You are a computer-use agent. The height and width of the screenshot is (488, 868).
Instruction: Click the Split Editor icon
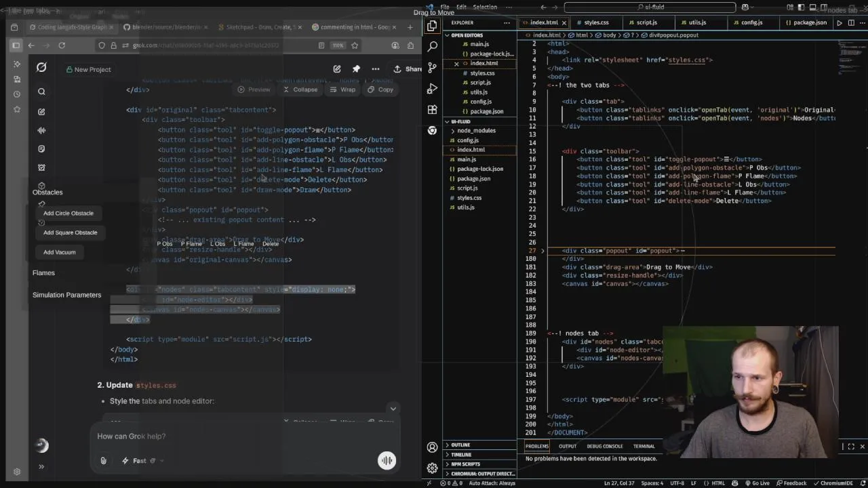click(851, 22)
